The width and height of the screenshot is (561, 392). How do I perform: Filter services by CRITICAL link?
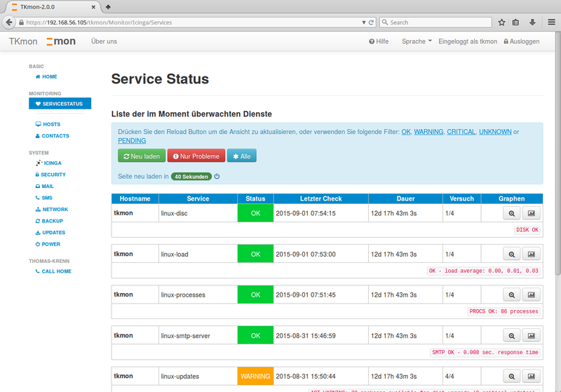[x=461, y=132]
